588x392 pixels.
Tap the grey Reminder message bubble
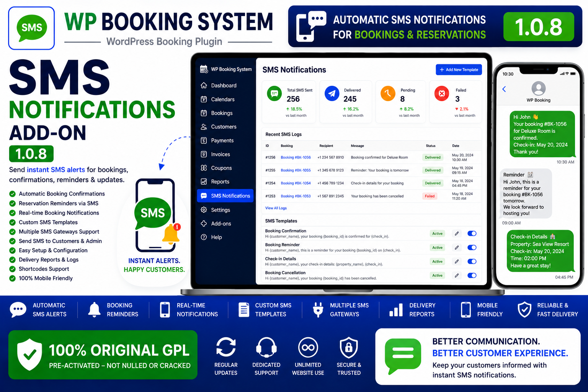pyautogui.click(x=526, y=193)
